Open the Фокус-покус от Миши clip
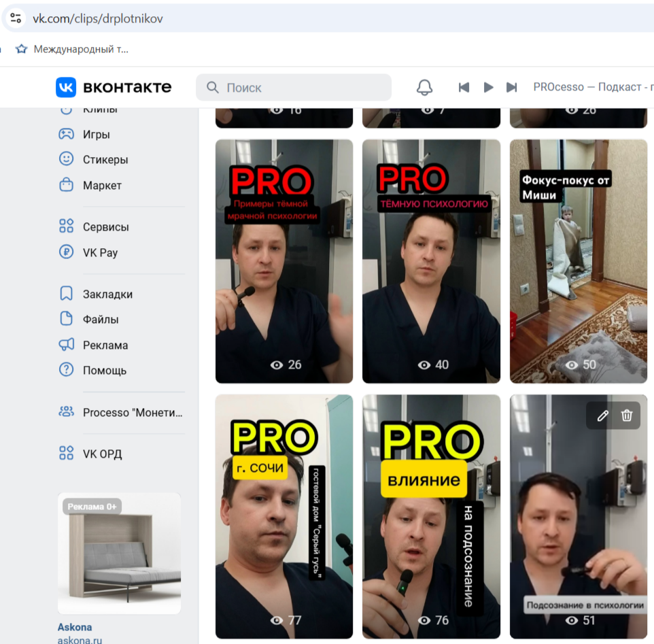Screen dimensions: 654x644 coord(578,261)
